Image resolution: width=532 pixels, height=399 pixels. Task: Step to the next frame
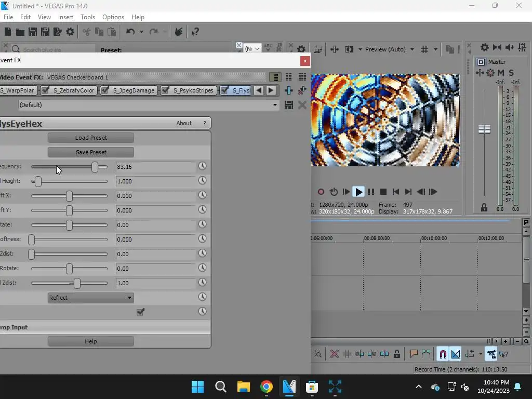click(433, 192)
